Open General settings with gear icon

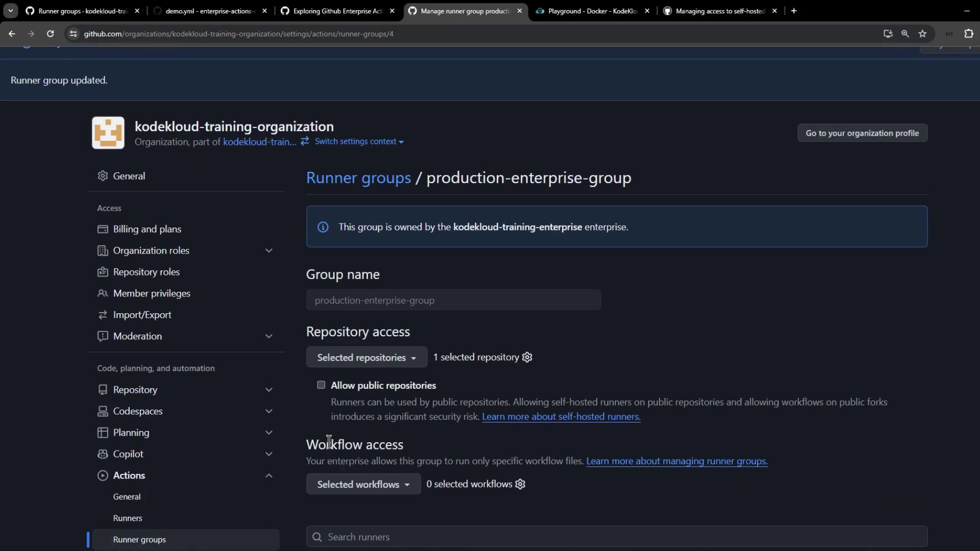pyautogui.click(x=129, y=176)
